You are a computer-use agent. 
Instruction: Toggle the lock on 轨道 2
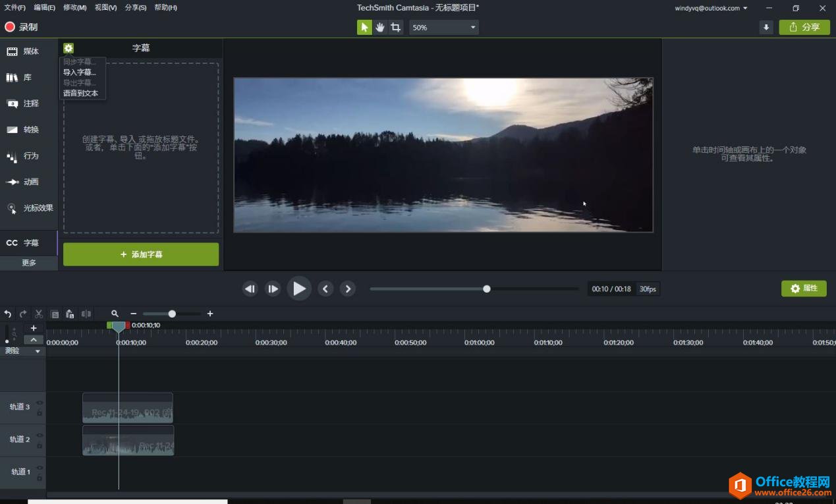coord(40,445)
